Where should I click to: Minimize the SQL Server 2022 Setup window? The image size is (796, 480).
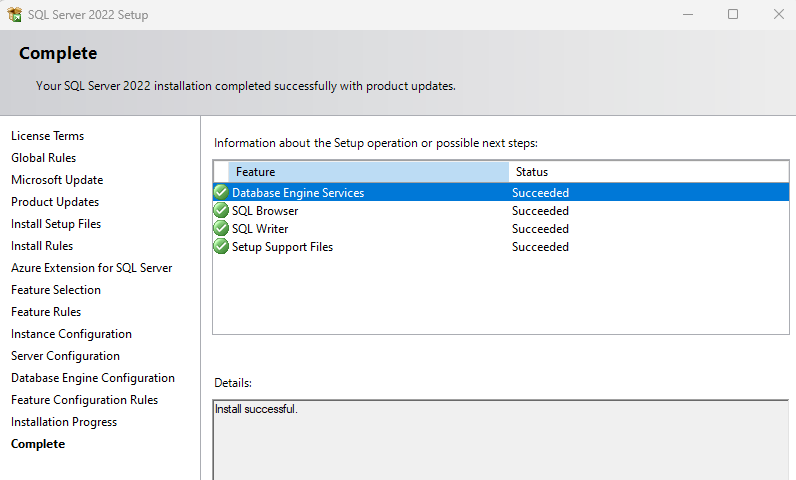coord(688,14)
